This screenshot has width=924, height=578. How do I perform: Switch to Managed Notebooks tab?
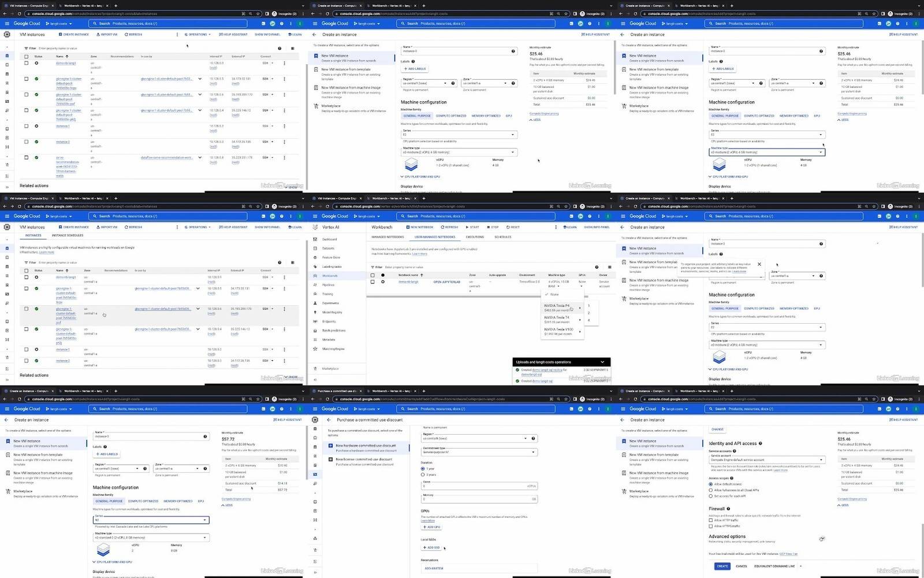(388, 237)
